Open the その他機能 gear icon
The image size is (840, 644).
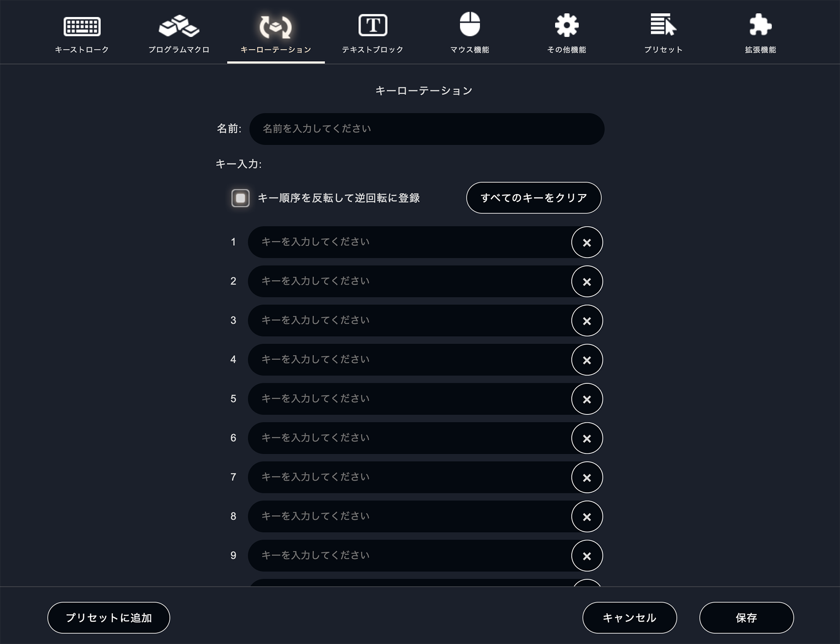click(x=567, y=25)
